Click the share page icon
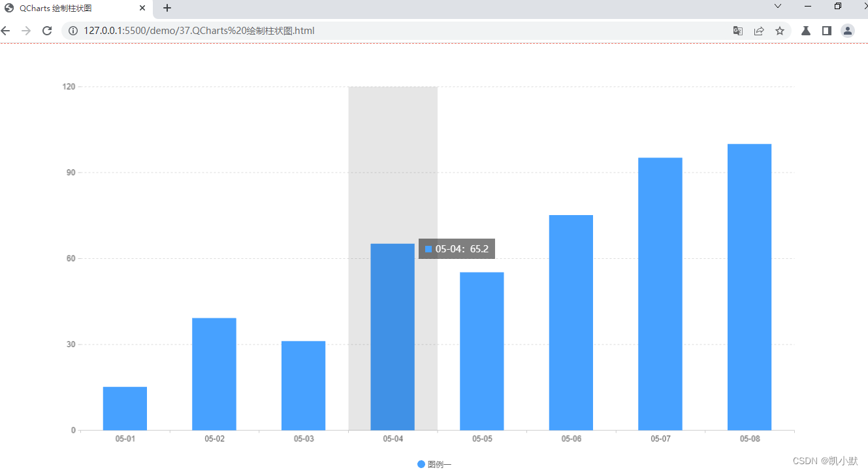This screenshot has width=868, height=472. click(759, 31)
